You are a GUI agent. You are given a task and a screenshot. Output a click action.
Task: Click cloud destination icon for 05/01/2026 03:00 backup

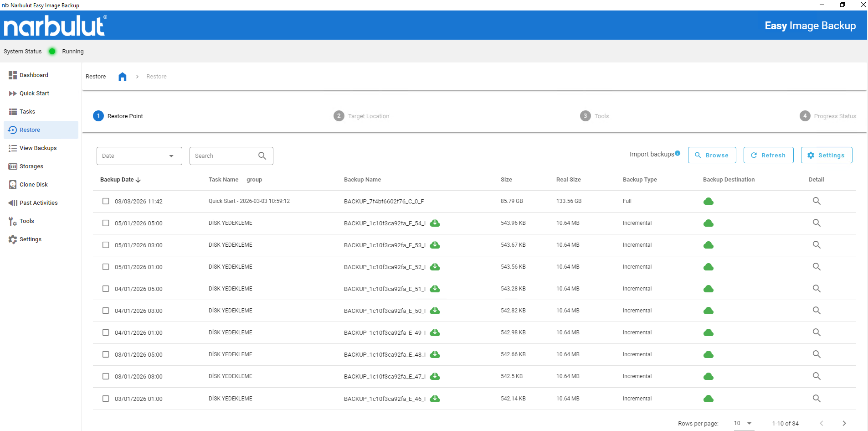pyautogui.click(x=708, y=245)
